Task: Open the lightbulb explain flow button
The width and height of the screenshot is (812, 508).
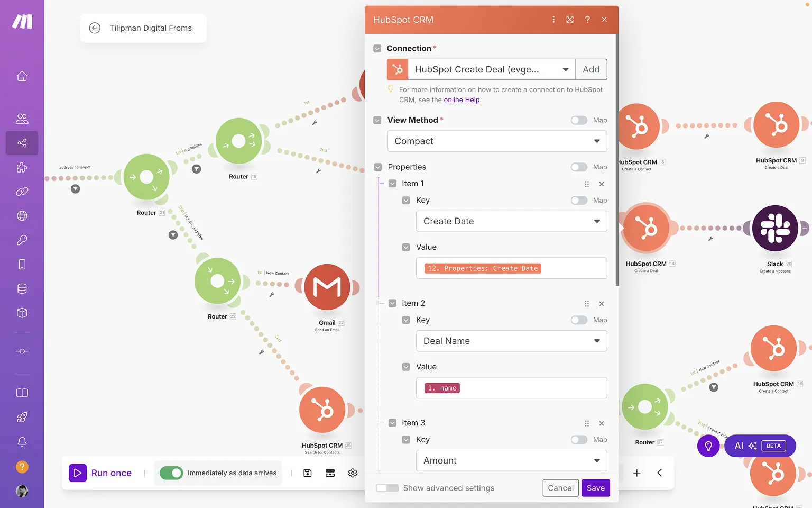Action: [x=708, y=446]
